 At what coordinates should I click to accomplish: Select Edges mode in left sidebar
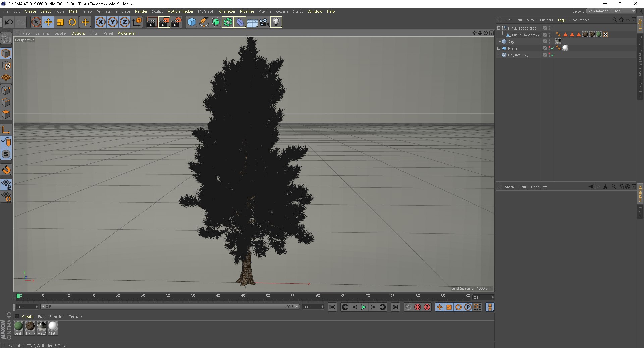tap(6, 102)
